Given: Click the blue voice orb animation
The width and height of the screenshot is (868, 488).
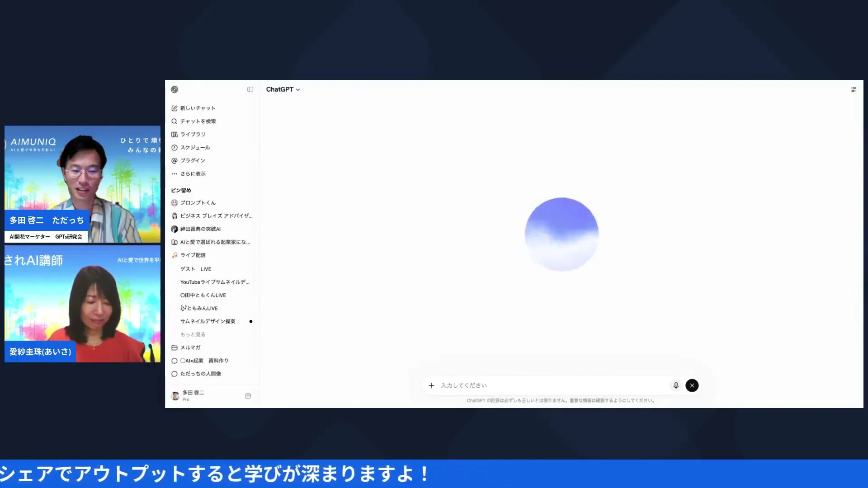Looking at the screenshot, I should click(x=561, y=234).
